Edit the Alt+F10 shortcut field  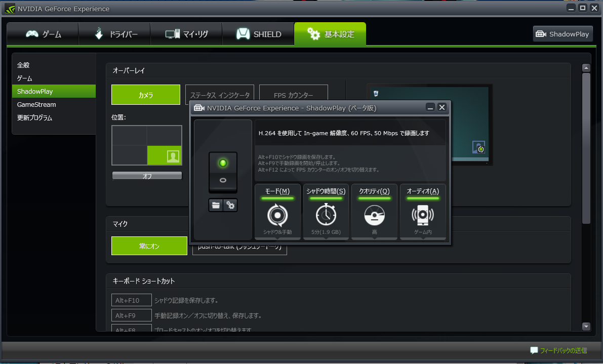[132, 300]
